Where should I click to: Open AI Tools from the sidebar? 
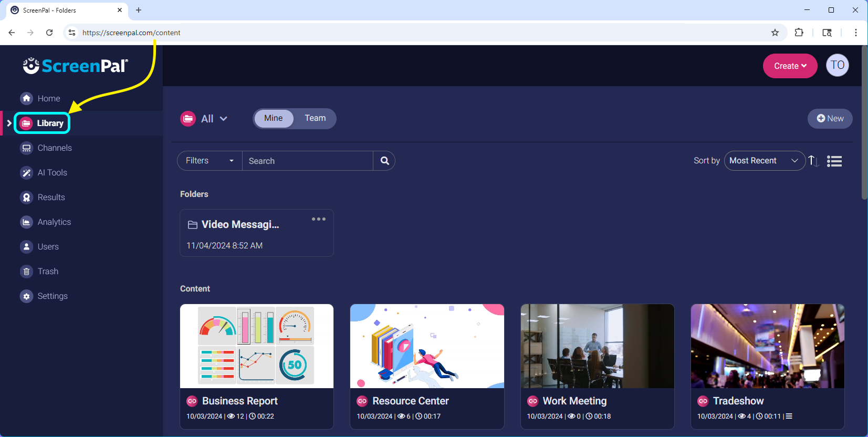[x=44, y=172]
